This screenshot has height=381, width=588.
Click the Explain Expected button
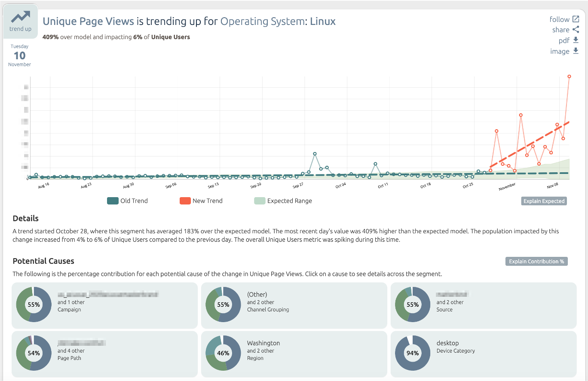pyautogui.click(x=544, y=201)
